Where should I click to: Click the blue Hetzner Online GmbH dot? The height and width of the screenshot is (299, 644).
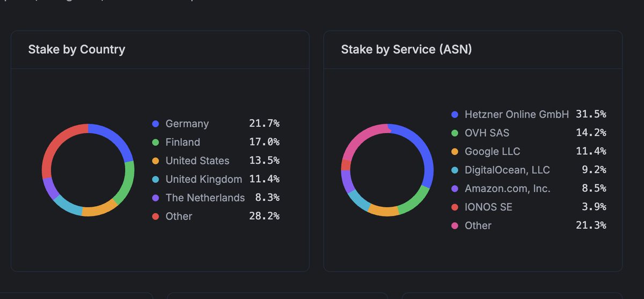(x=455, y=114)
